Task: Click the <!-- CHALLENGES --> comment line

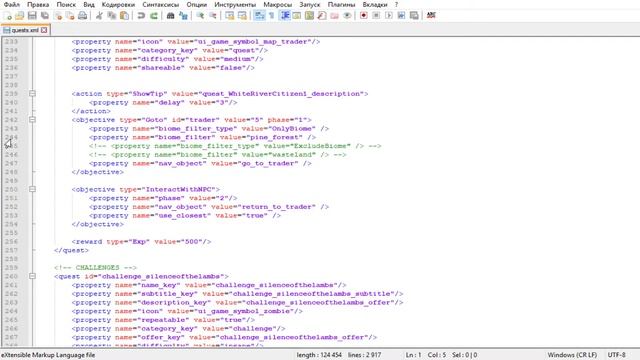Action: [96, 267]
